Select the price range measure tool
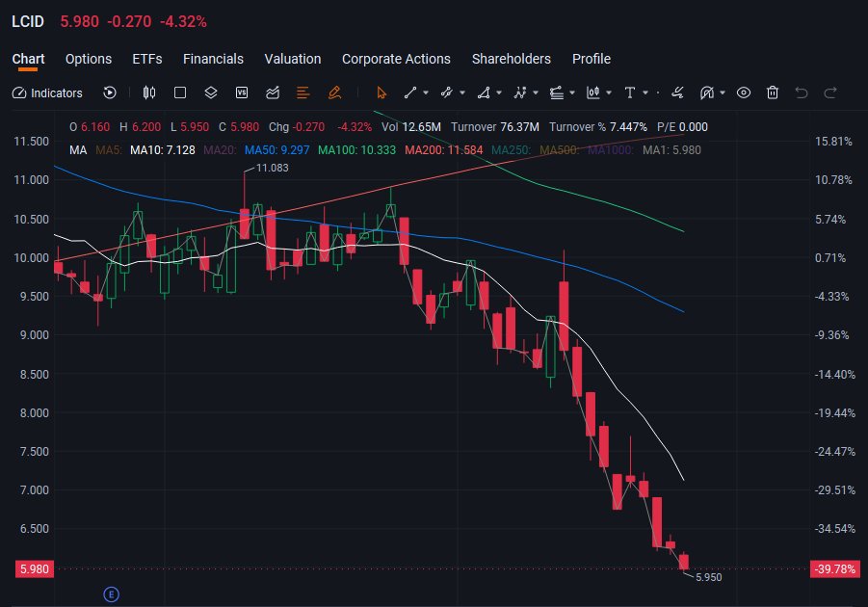This screenshot has height=607, width=868. (x=593, y=93)
